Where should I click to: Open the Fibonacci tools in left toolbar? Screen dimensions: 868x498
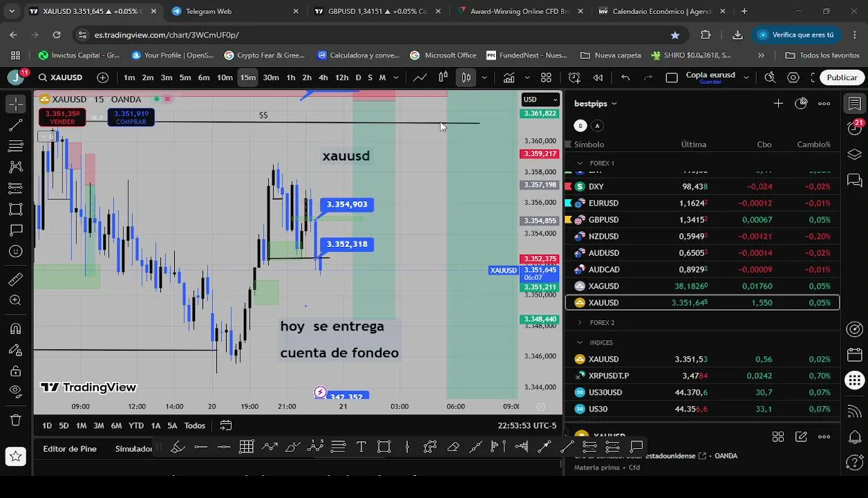(15, 146)
